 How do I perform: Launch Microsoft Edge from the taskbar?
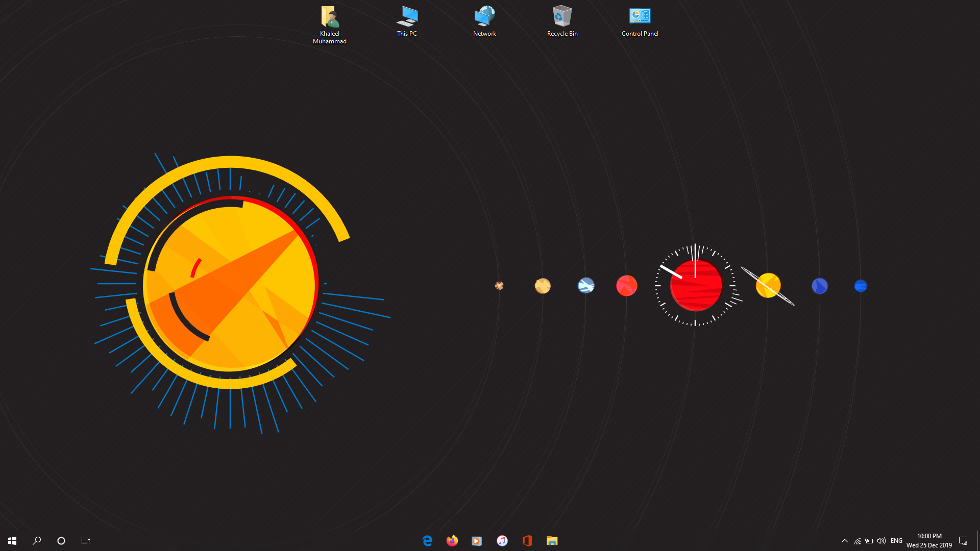pyautogui.click(x=427, y=540)
